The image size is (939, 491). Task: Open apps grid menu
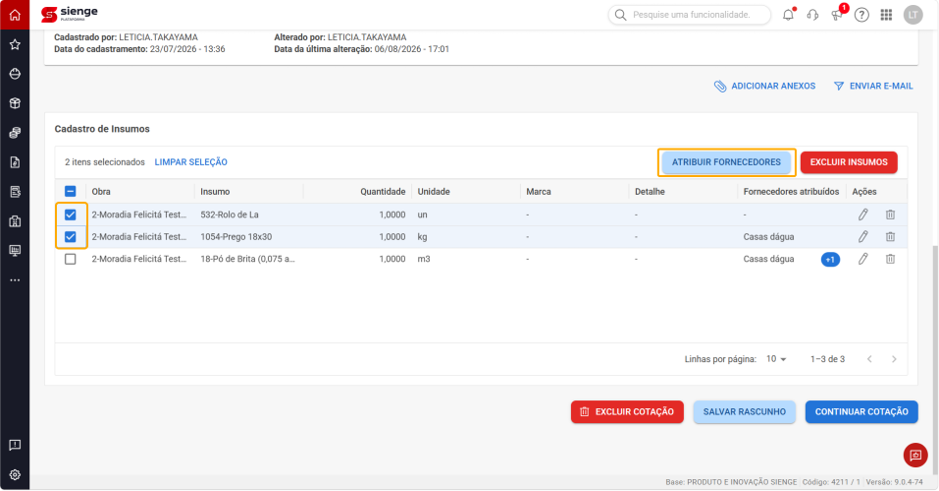tap(886, 15)
